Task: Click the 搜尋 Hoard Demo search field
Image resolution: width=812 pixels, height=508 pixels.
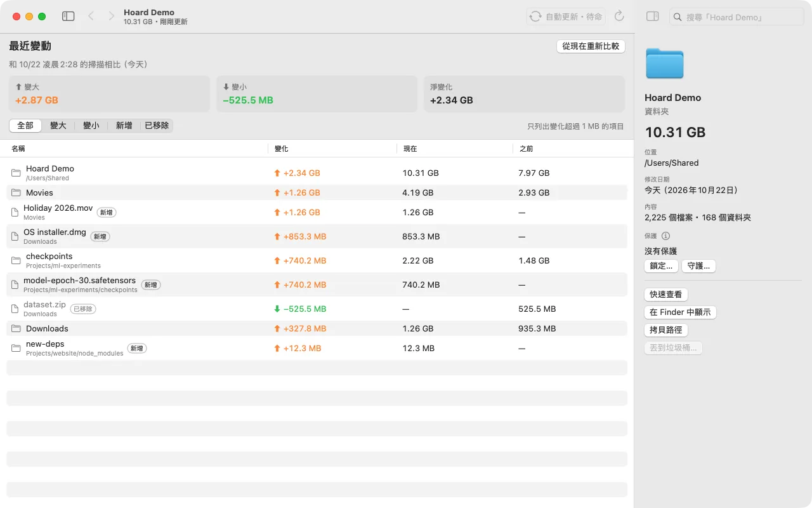Action: (x=737, y=17)
